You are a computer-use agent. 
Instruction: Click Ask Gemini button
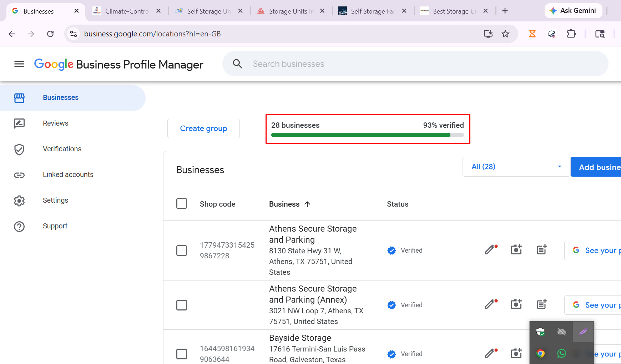point(573,11)
